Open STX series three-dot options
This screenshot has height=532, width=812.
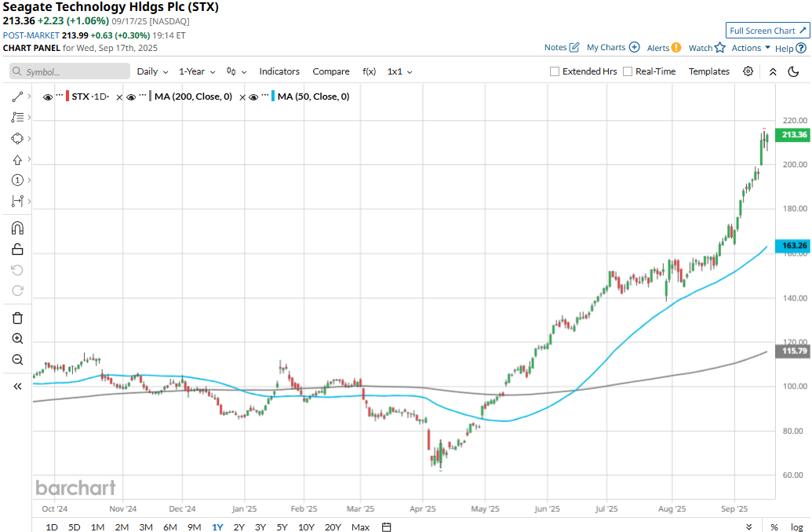coord(60,96)
